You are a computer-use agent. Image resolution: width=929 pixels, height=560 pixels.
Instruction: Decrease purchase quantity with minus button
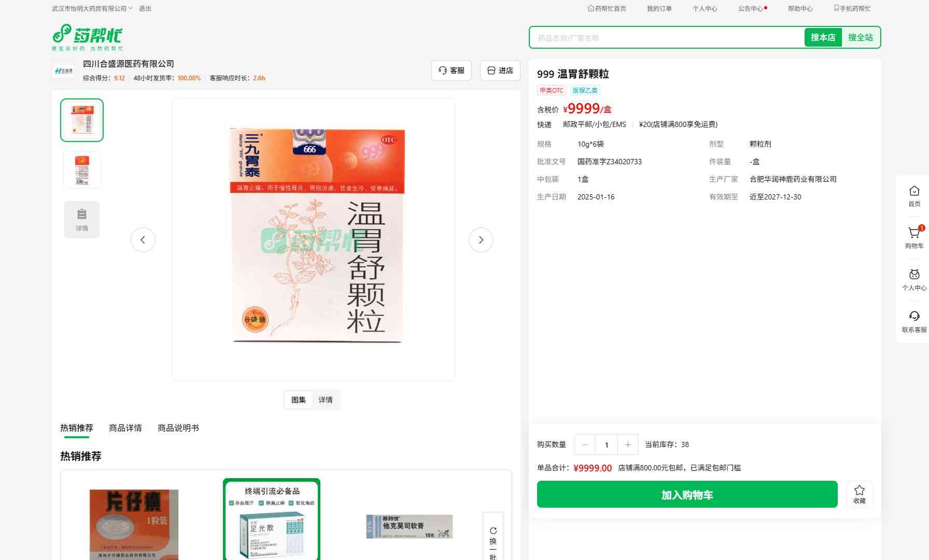(x=585, y=444)
